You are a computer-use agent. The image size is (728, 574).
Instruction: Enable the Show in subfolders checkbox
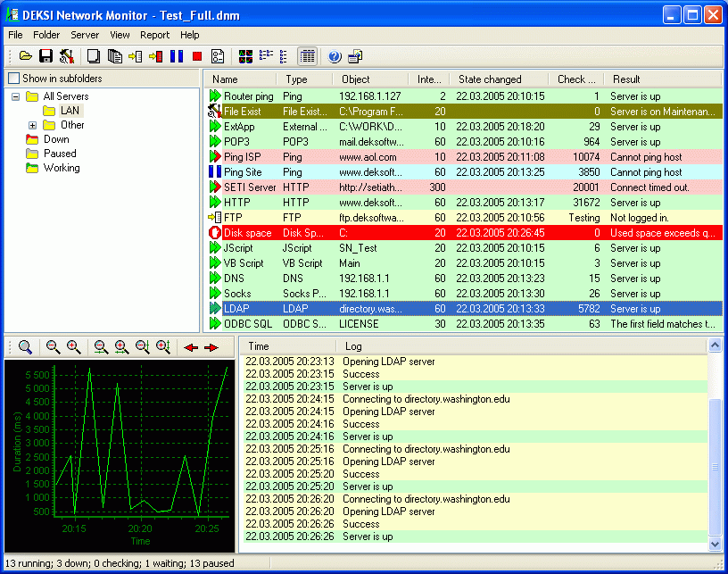click(x=14, y=78)
